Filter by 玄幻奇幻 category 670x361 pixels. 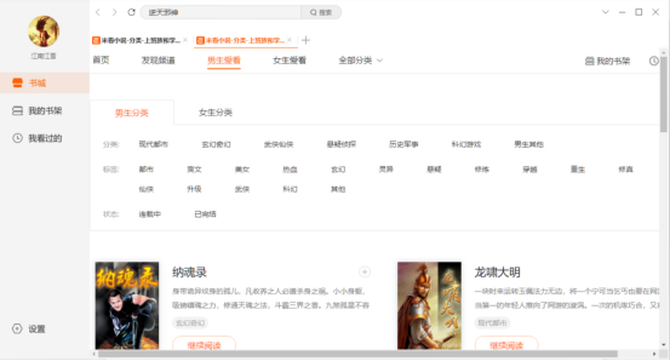[x=216, y=144]
